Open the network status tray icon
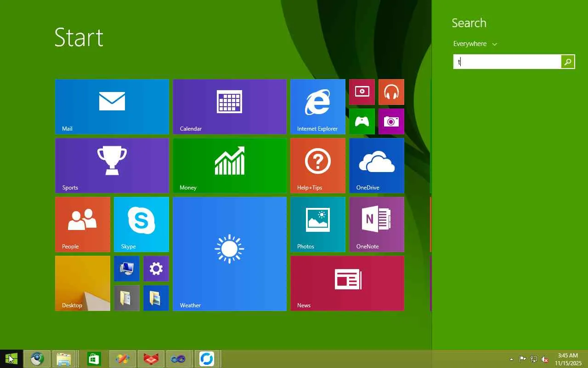This screenshot has height=368, width=588. click(x=534, y=359)
